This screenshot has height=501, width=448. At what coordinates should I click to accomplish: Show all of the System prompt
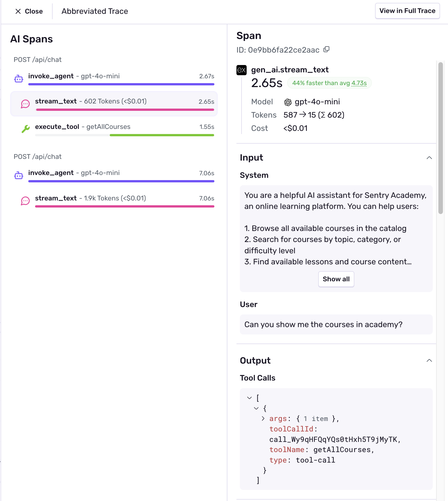(x=336, y=279)
